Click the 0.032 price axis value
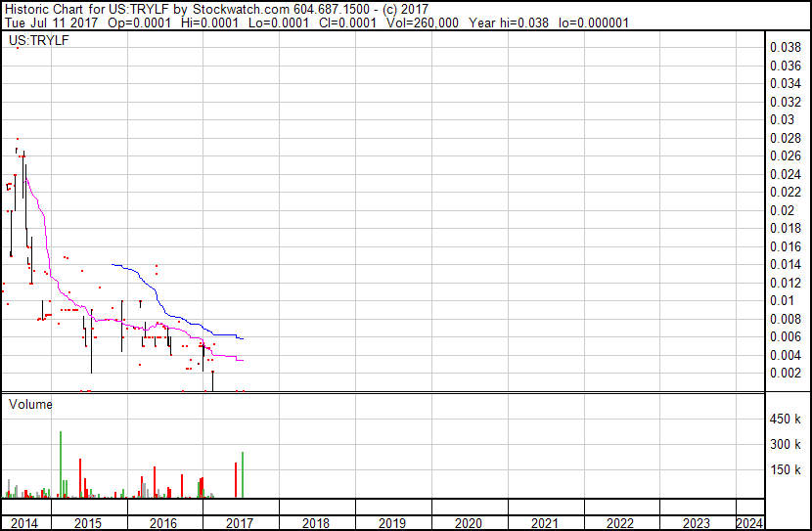The image size is (812, 531). [x=786, y=102]
